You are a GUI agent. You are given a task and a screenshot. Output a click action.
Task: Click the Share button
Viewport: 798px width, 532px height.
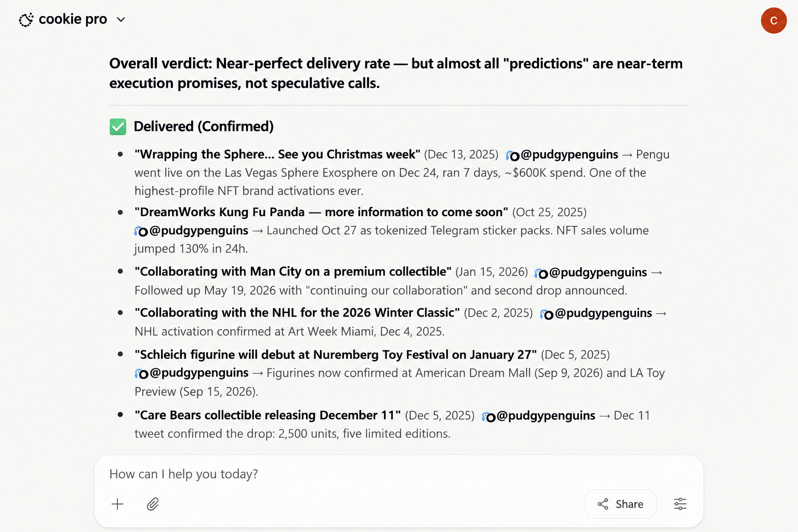[x=620, y=504]
